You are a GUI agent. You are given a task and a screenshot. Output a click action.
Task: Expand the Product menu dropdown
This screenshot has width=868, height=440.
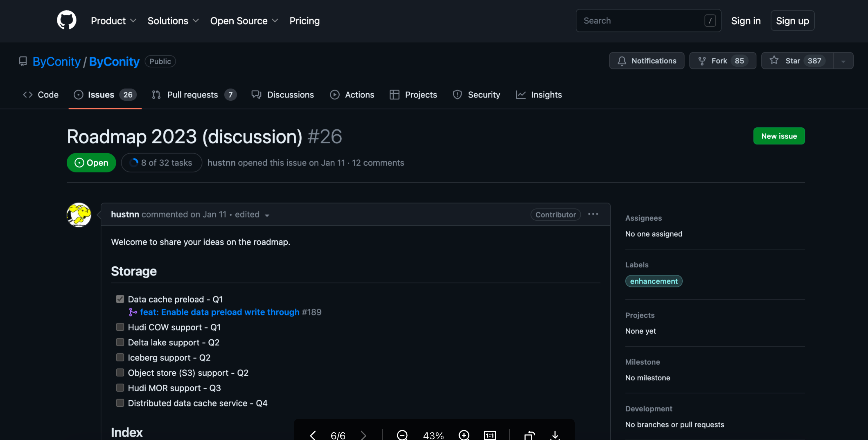tap(113, 21)
